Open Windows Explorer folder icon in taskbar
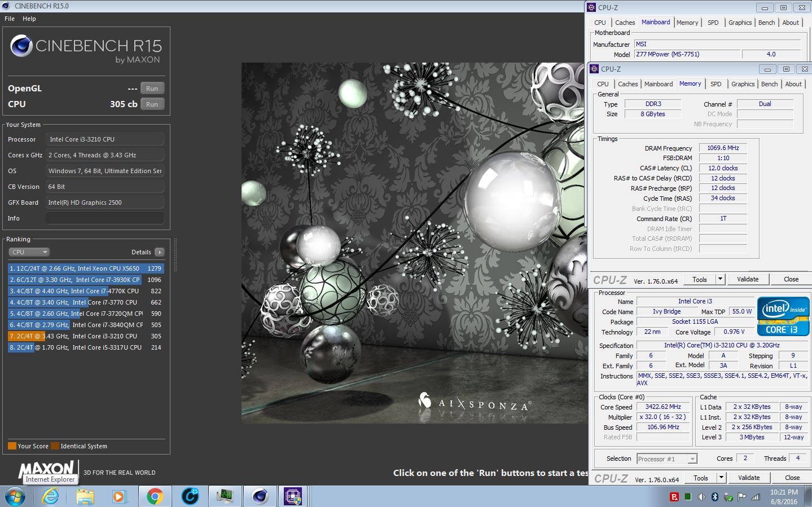812x507 pixels. point(85,496)
